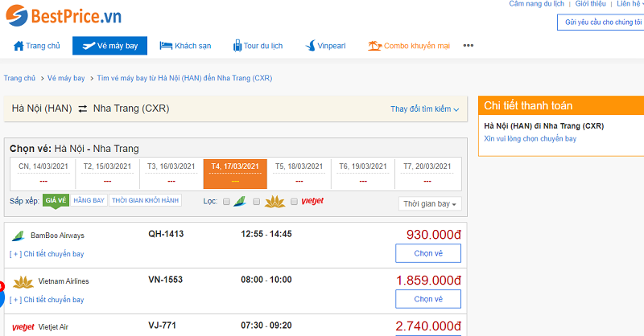The width and height of the screenshot is (644, 336).
Task: Click flight number QH-1413
Action: click(x=166, y=234)
